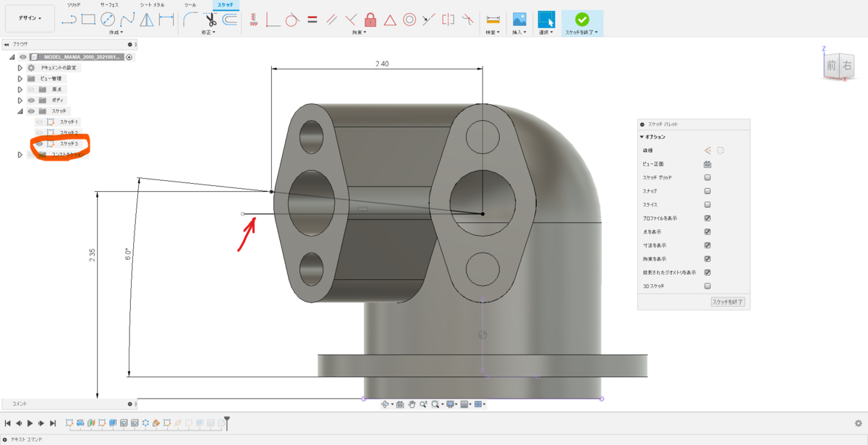Select the Fillet modify tool

point(191,20)
